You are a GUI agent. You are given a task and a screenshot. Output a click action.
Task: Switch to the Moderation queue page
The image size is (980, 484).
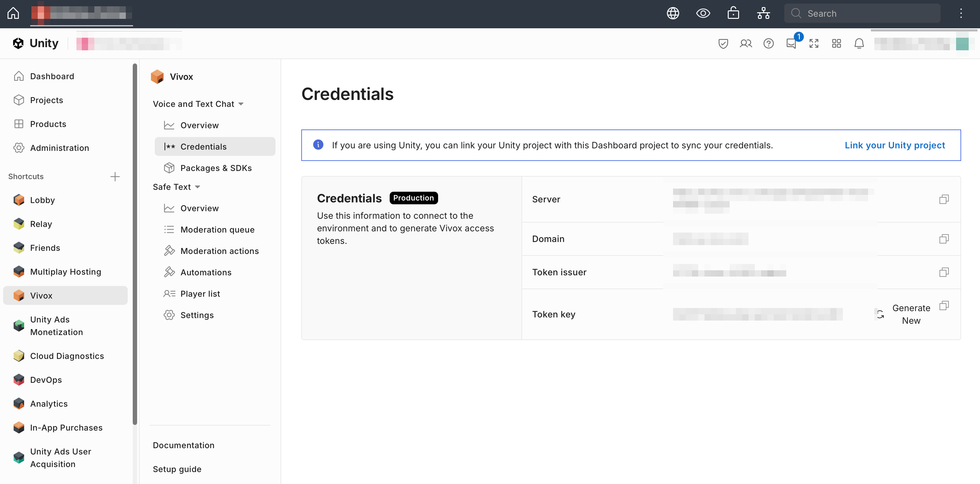point(217,229)
